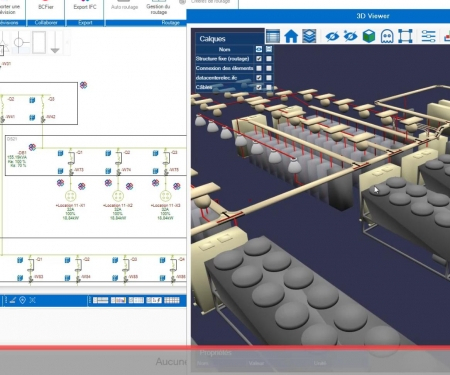450x375 pixels.
Task: Enable visibility for Connexion des éléments layer
Action: [259, 68]
